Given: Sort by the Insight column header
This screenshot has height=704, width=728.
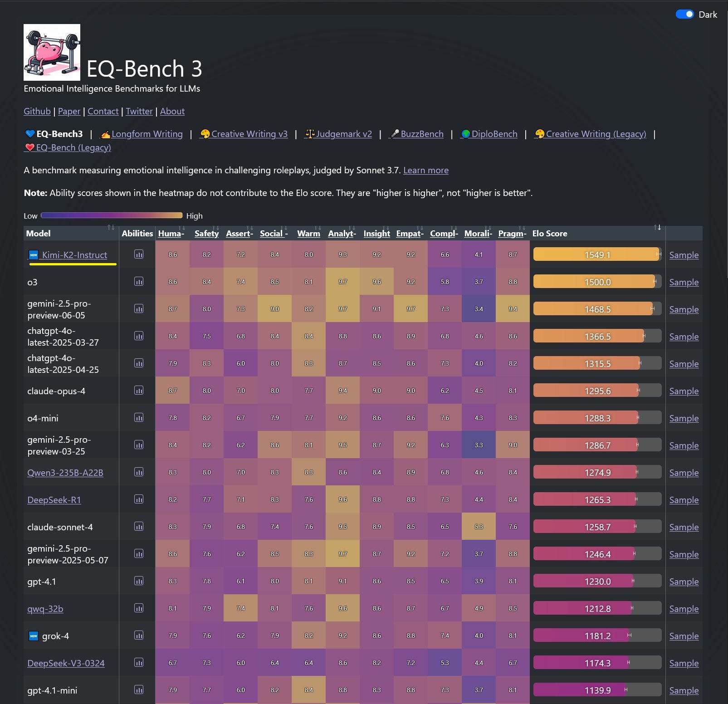Looking at the screenshot, I should click(376, 233).
